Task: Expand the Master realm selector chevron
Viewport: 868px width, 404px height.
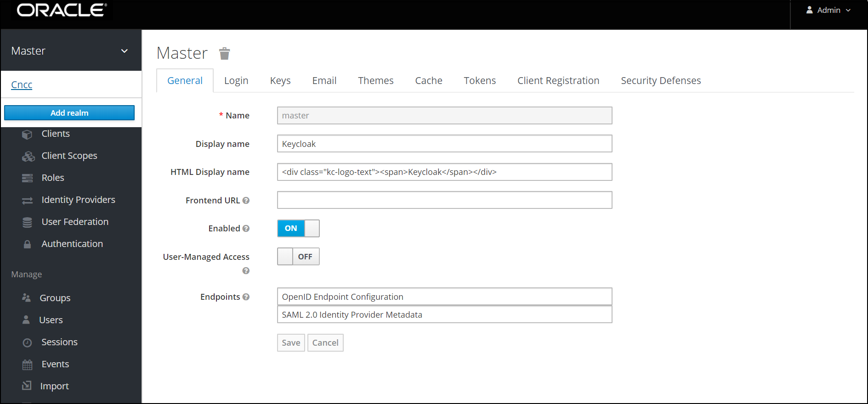Action: 125,51
